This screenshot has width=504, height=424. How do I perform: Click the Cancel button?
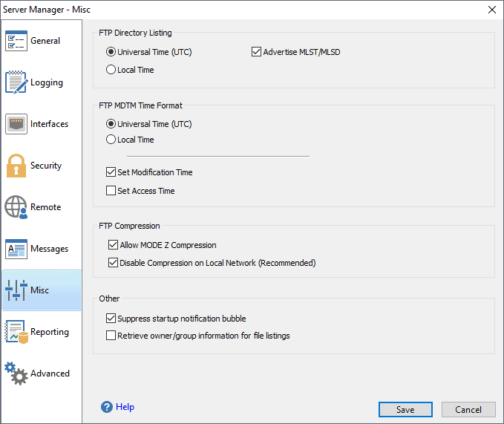468,410
